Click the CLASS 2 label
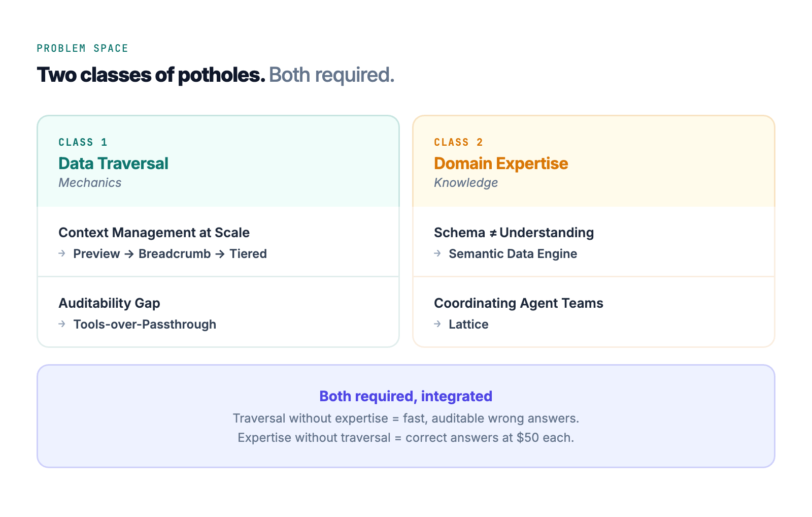 (458, 142)
